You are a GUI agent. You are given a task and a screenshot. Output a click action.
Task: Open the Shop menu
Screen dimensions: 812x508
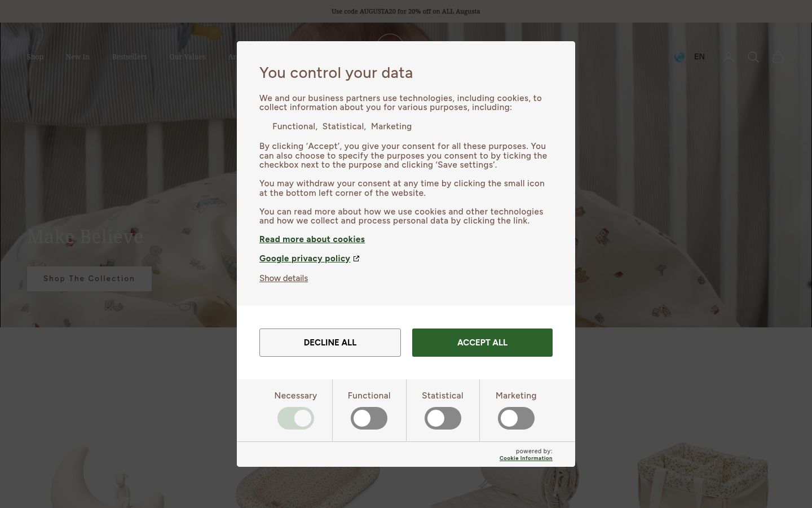click(35, 56)
